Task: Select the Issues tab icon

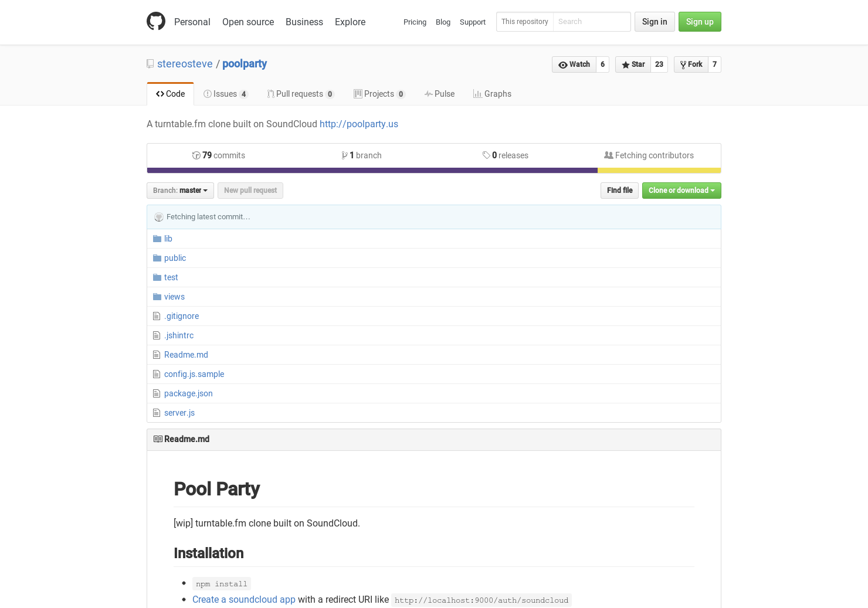Action: (x=208, y=93)
